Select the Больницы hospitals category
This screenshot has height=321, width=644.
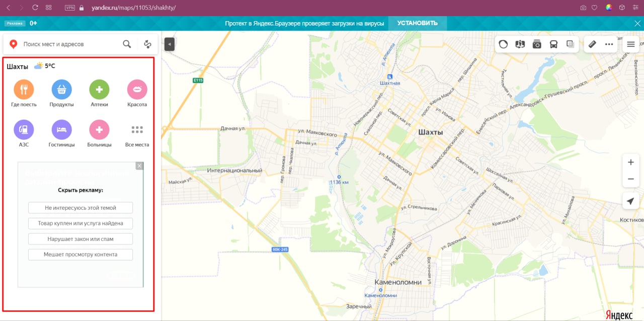click(x=99, y=130)
